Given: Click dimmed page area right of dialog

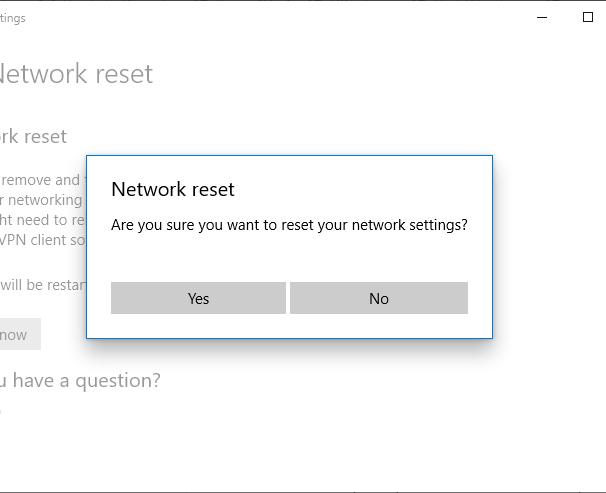Looking at the screenshot, I should pos(548,250).
